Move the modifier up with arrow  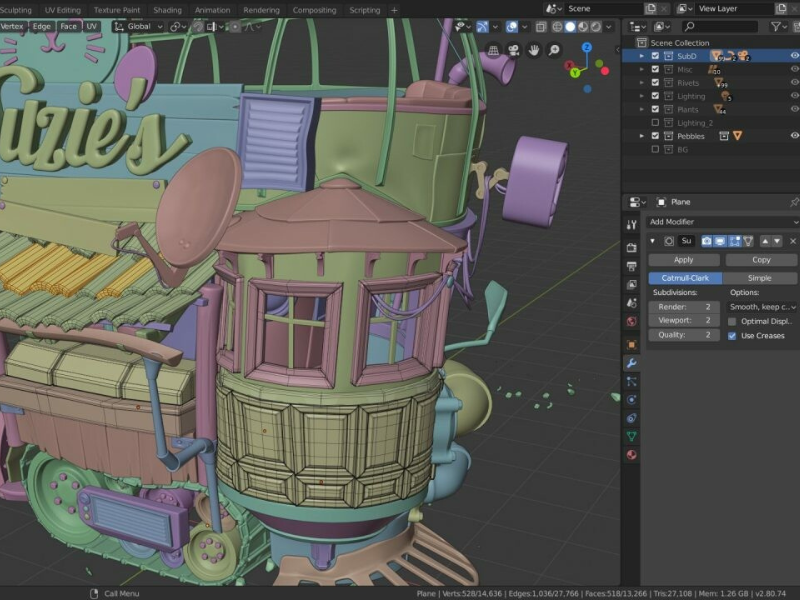[765, 241]
